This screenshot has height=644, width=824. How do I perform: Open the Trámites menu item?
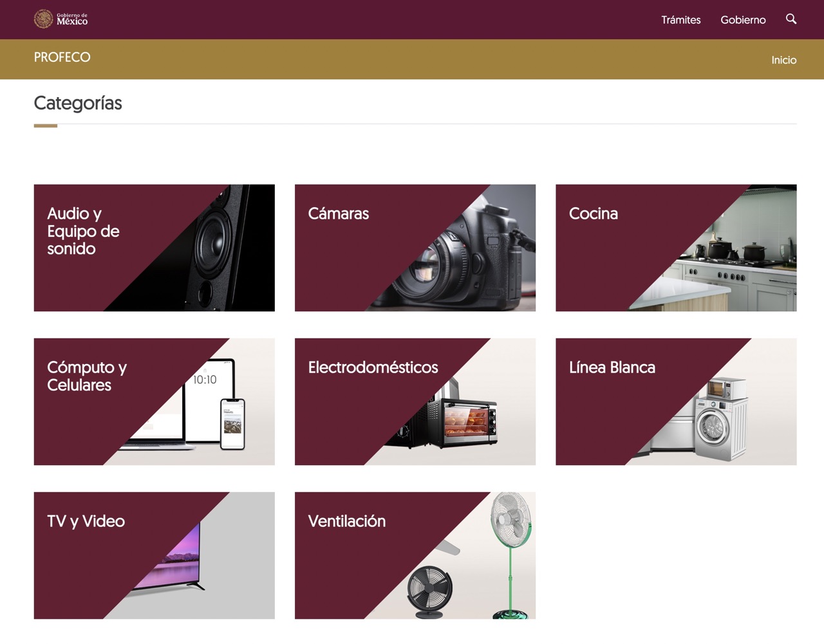click(680, 20)
